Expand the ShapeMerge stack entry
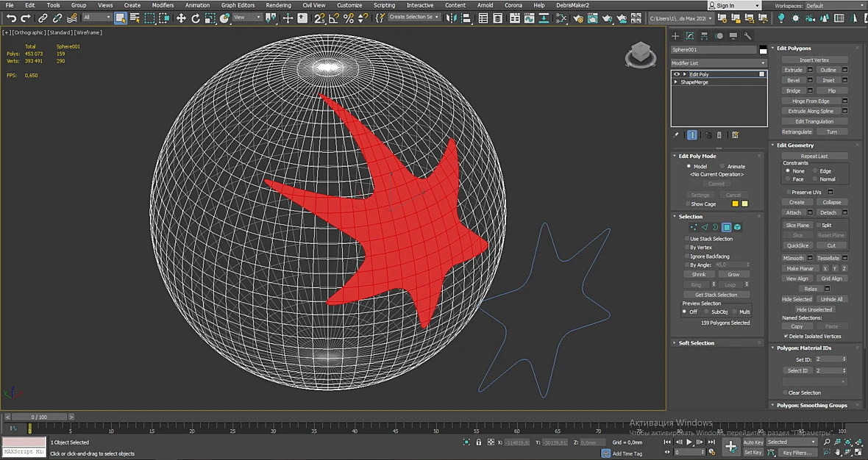The width and height of the screenshot is (868, 460). coord(676,82)
